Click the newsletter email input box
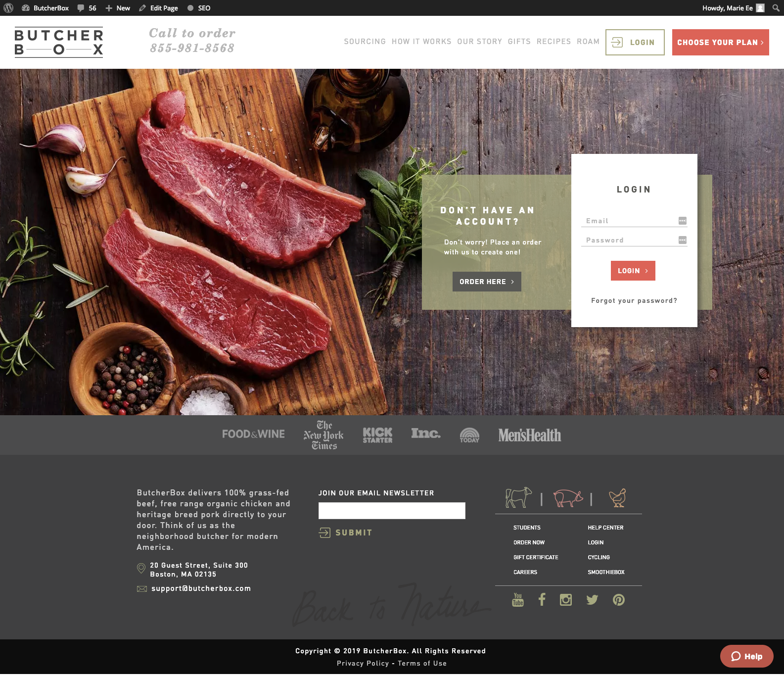Screen dimensions: 784x676 point(392,511)
